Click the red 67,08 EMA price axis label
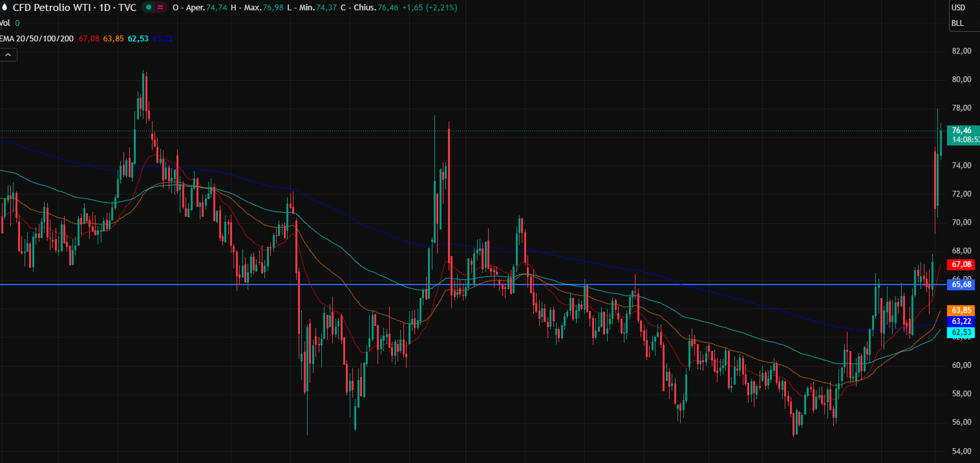Screen dimensions: 980x463 [x=961, y=264]
